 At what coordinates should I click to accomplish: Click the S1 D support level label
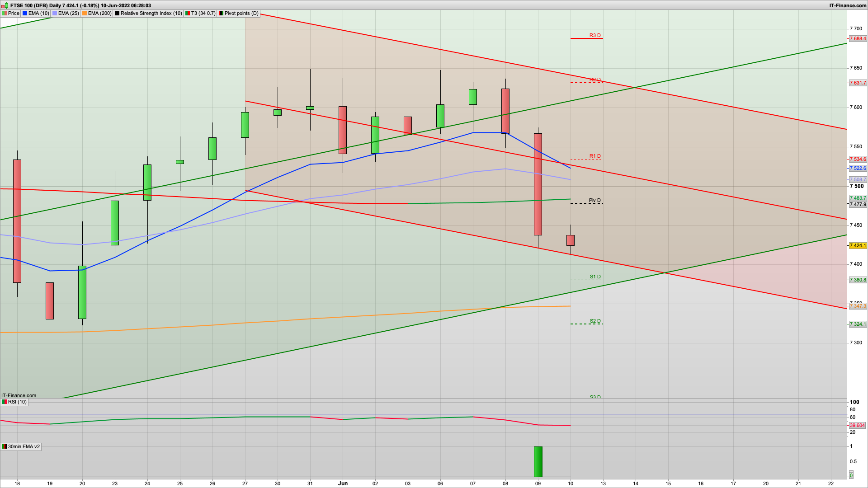[595, 277]
